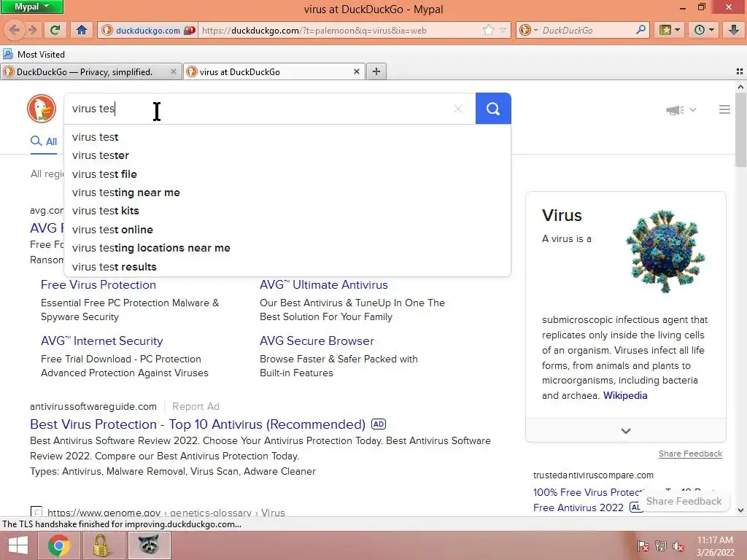Click the URL address bar field
Viewport: 747px width, 560px height.
pyautogui.click(x=341, y=31)
